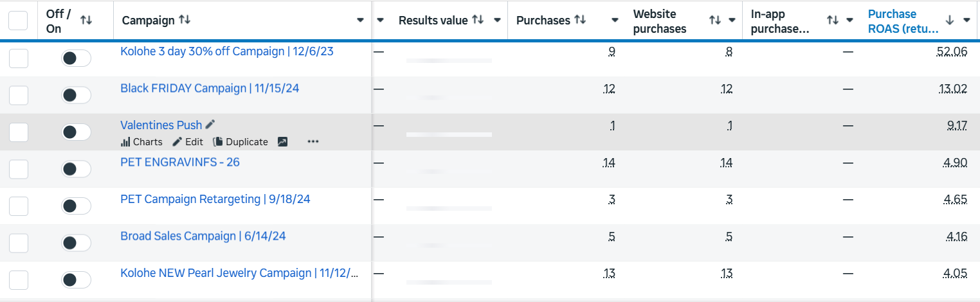Sort by Campaign column arrows

(x=185, y=20)
